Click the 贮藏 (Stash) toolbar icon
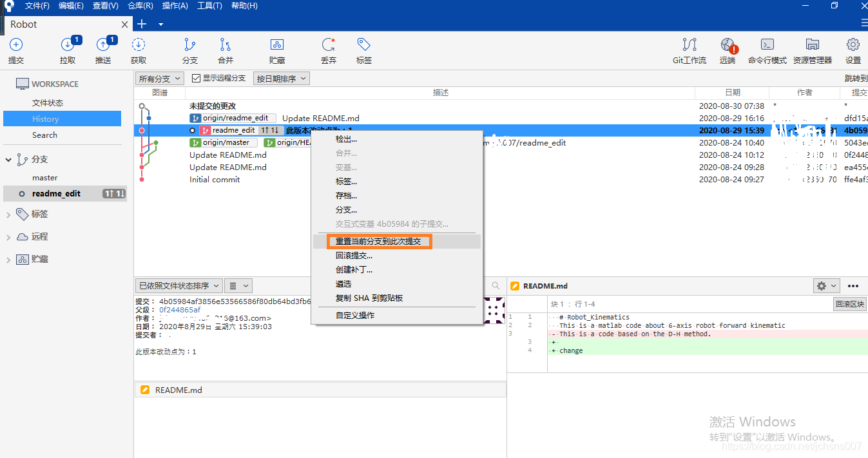The width and height of the screenshot is (868, 458). click(x=277, y=45)
